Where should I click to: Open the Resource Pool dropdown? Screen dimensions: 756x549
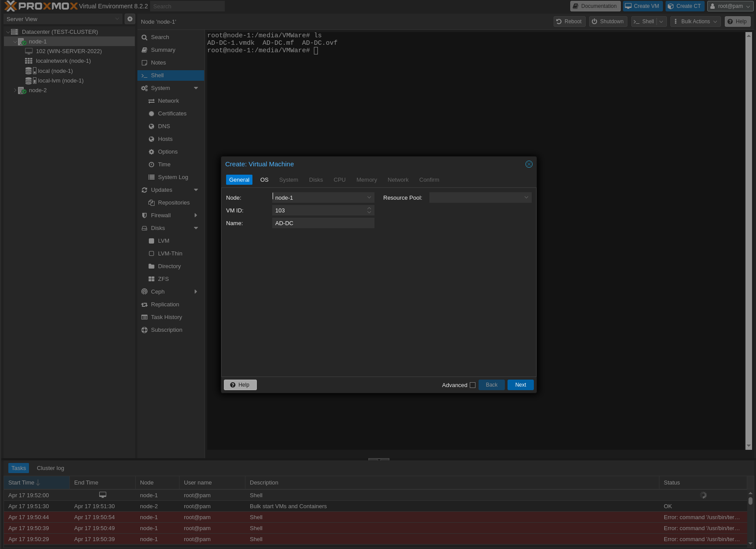[x=526, y=197]
